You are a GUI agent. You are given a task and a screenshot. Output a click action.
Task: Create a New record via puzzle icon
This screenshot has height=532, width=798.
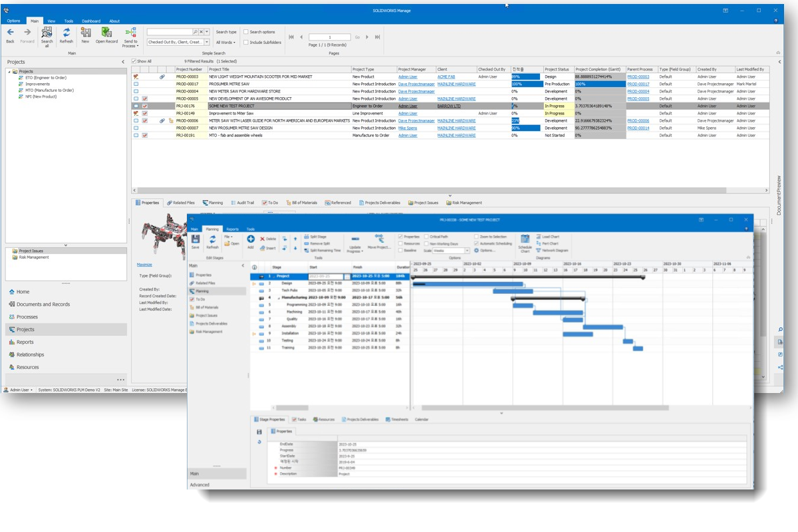(x=85, y=32)
